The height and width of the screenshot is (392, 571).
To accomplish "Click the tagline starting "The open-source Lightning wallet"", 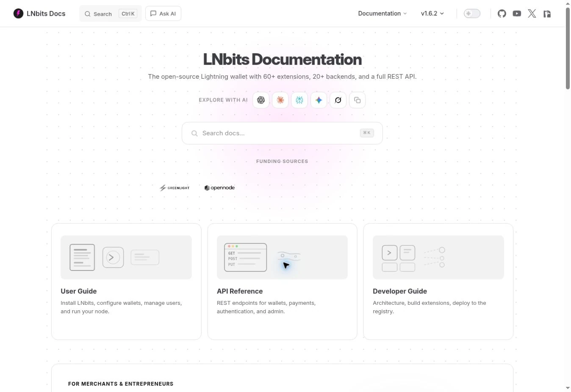I will [282, 77].
